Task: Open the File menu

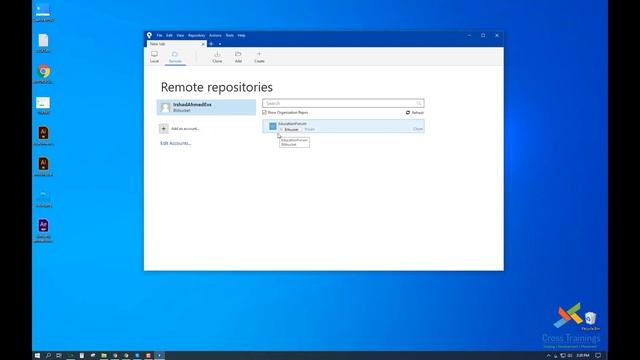Action: 159,36
